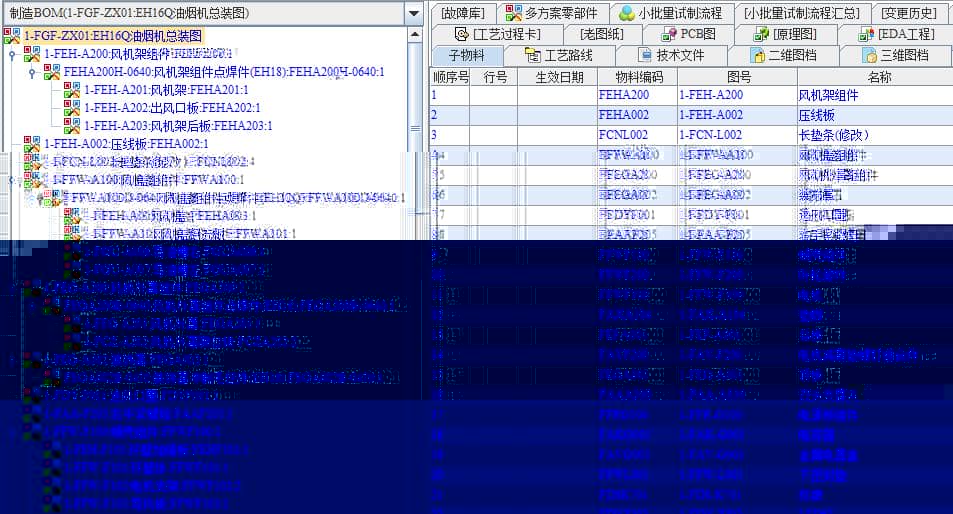
Task: Click the FEHA200H-0640 点焊件 node icon
Action: [x=52, y=73]
